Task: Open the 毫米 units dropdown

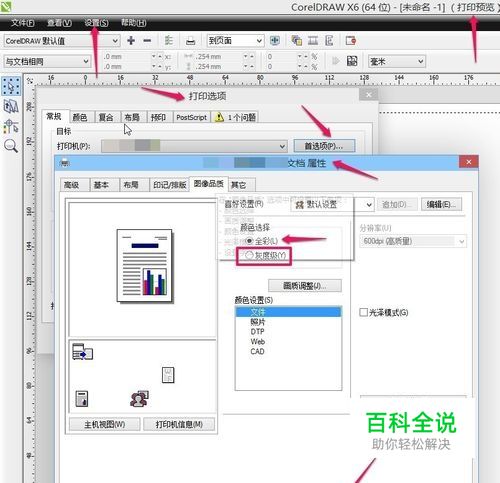Action: (x=397, y=61)
